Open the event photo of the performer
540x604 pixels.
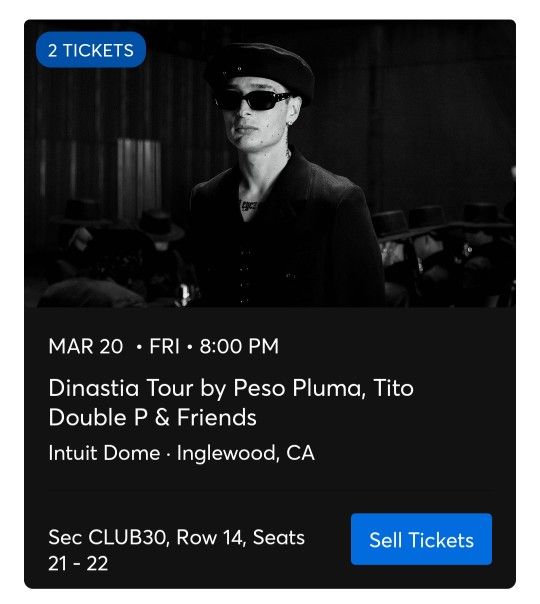tap(270, 163)
